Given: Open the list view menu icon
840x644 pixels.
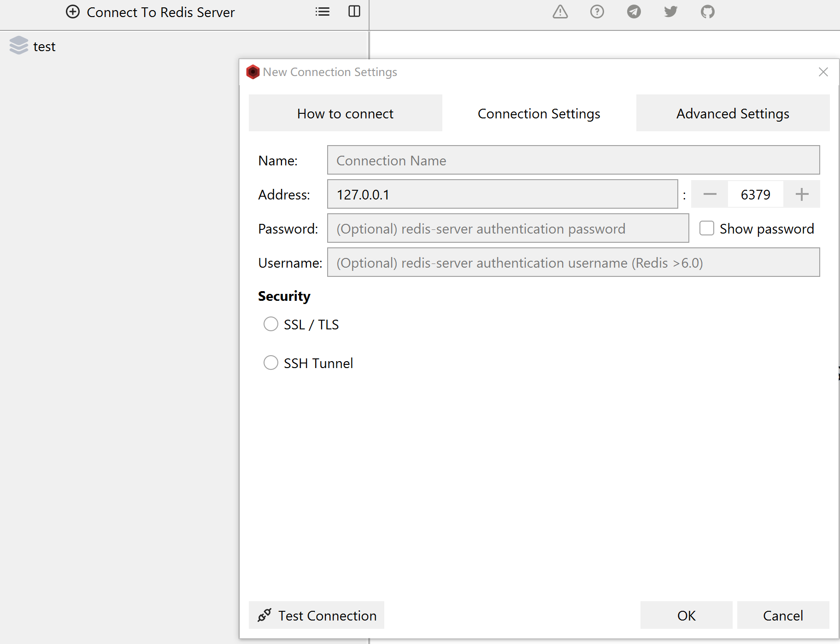Looking at the screenshot, I should [x=323, y=12].
